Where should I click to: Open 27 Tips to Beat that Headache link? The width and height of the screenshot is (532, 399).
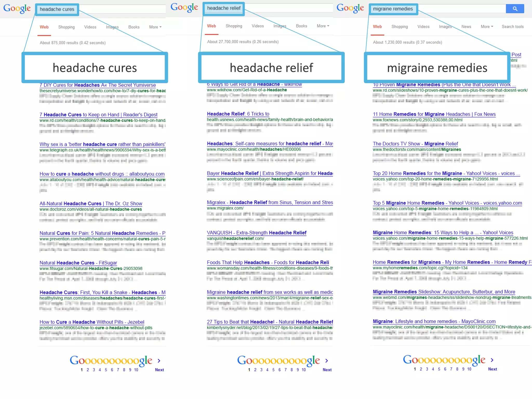coord(270,322)
